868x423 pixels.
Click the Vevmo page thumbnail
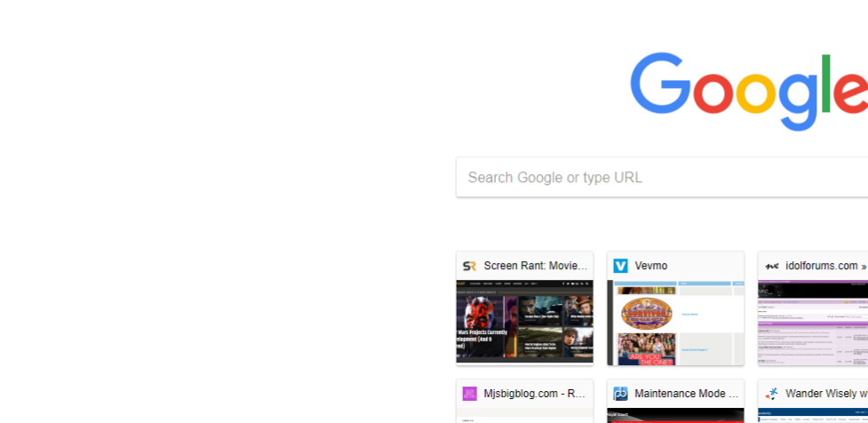tap(676, 323)
